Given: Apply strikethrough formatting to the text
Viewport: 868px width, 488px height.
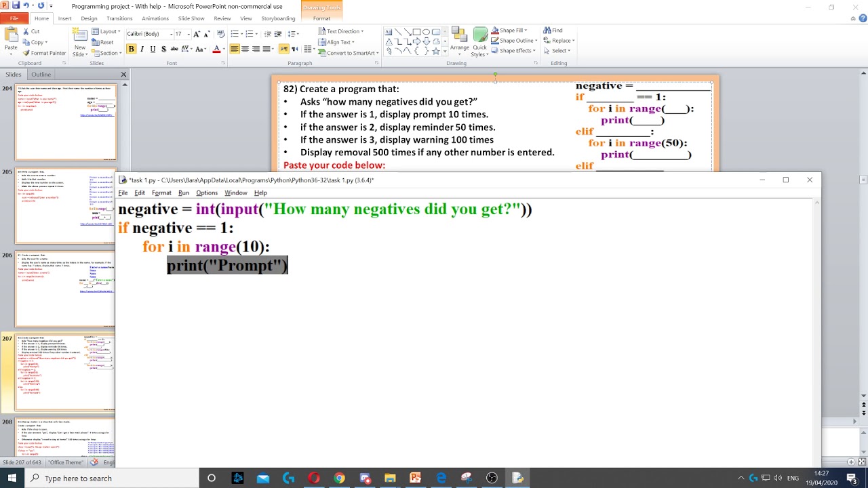Looking at the screenshot, I should coord(174,49).
